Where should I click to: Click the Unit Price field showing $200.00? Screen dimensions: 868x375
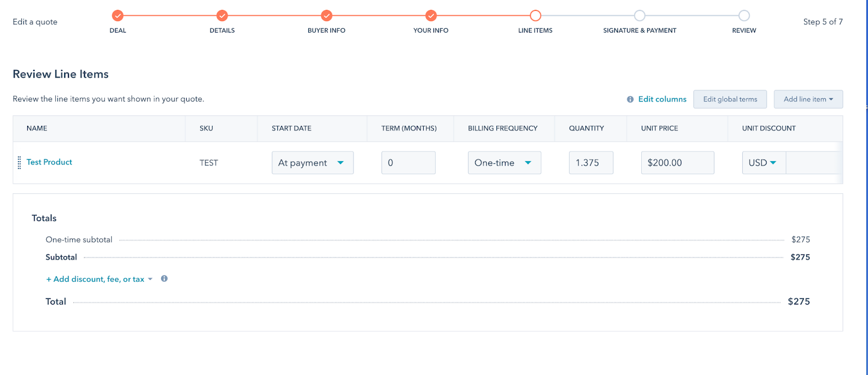pos(678,163)
